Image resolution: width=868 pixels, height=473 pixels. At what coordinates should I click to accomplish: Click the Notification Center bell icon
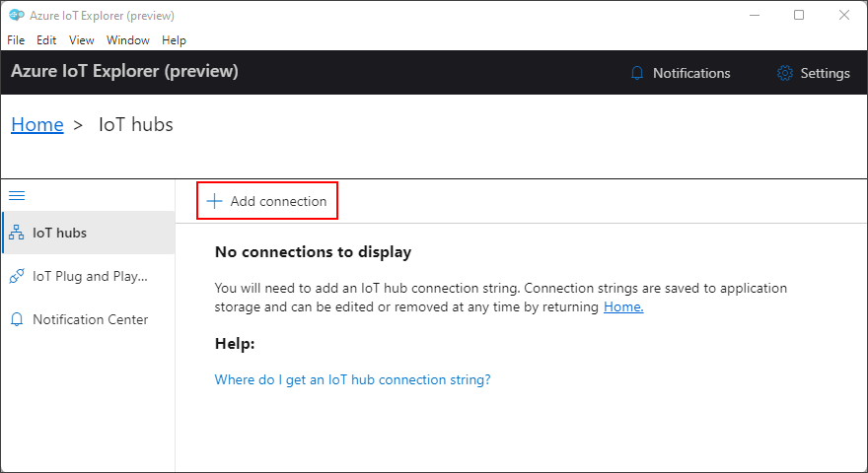coord(16,319)
